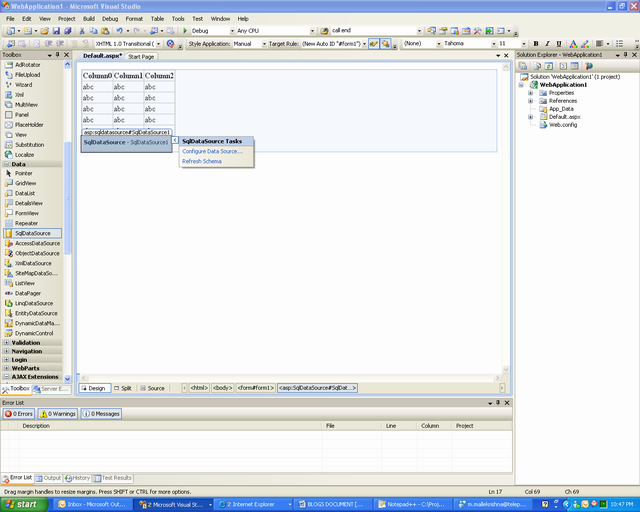Viewport: 640px width, 512px height.
Task: Click Inbox - Microsoft Outlook taskbar button
Action: pyautogui.click(x=93, y=505)
